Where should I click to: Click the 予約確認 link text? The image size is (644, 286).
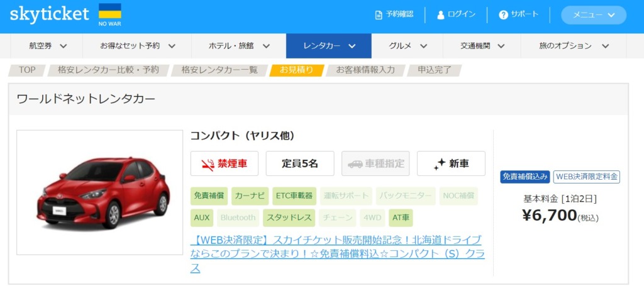click(x=399, y=15)
